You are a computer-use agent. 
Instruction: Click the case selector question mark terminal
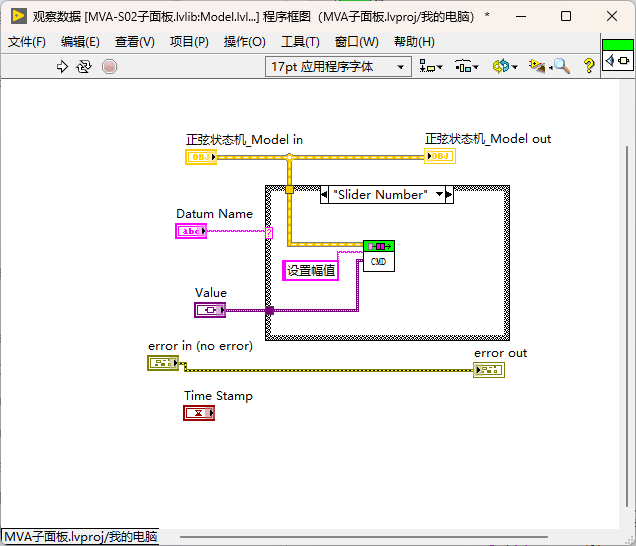pos(269,233)
